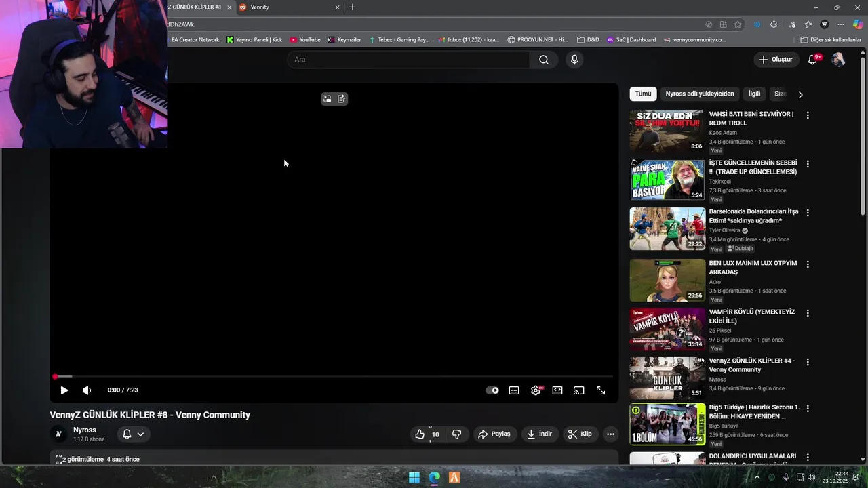Open the account avatar menu
868x488 pixels.
(838, 60)
